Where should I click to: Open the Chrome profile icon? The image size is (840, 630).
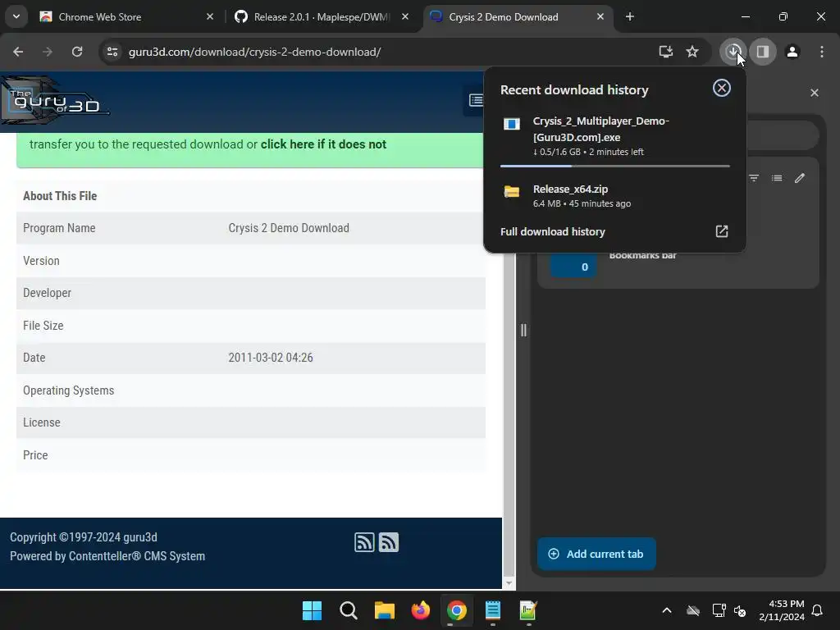[x=792, y=52]
